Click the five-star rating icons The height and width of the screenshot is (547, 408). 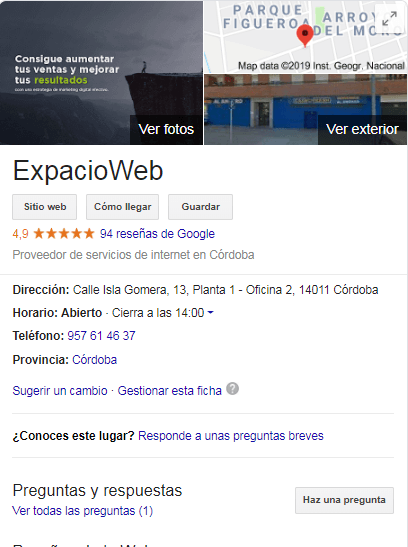tap(64, 233)
